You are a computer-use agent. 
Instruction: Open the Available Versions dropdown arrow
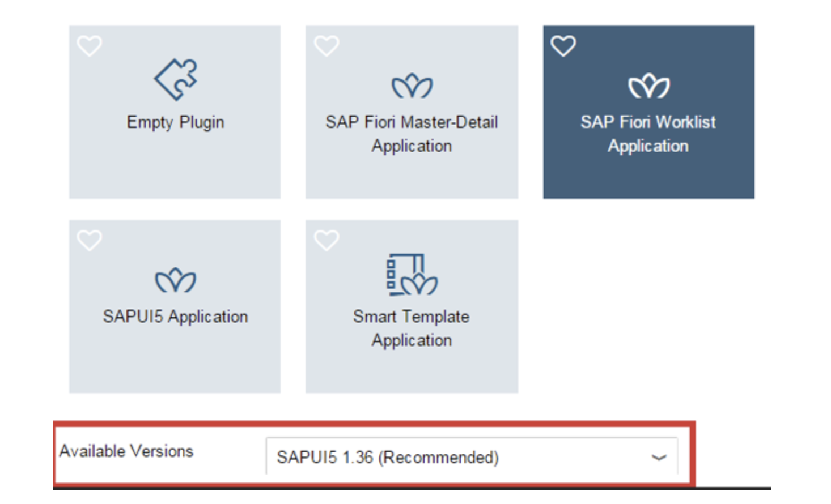[x=659, y=458]
